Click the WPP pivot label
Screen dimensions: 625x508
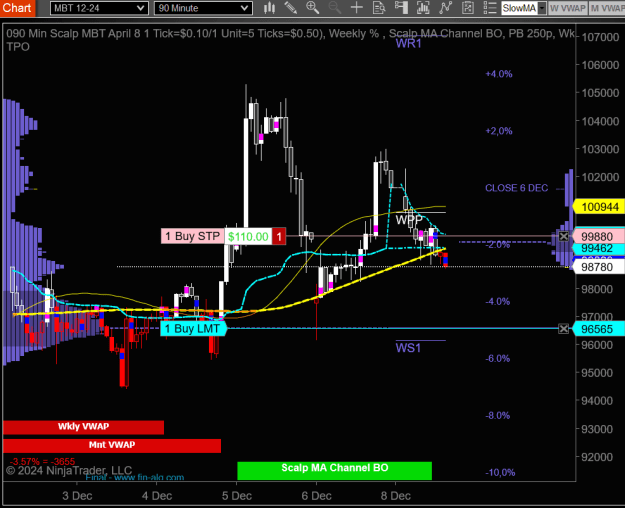pyautogui.click(x=409, y=219)
